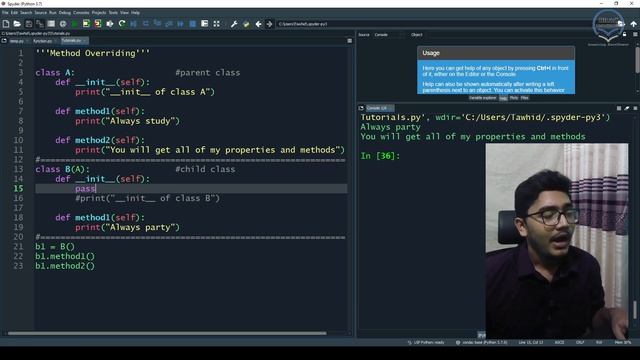This screenshot has width=640, height=360.
Task: Click the editor browse tabs icon
Action: pyautogui.click(x=4, y=41)
